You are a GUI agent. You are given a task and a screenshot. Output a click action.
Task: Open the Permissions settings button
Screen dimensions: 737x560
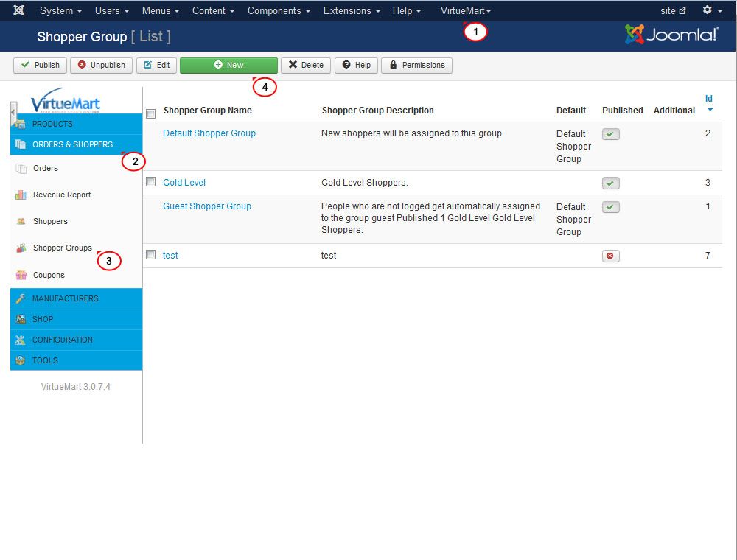pos(417,66)
